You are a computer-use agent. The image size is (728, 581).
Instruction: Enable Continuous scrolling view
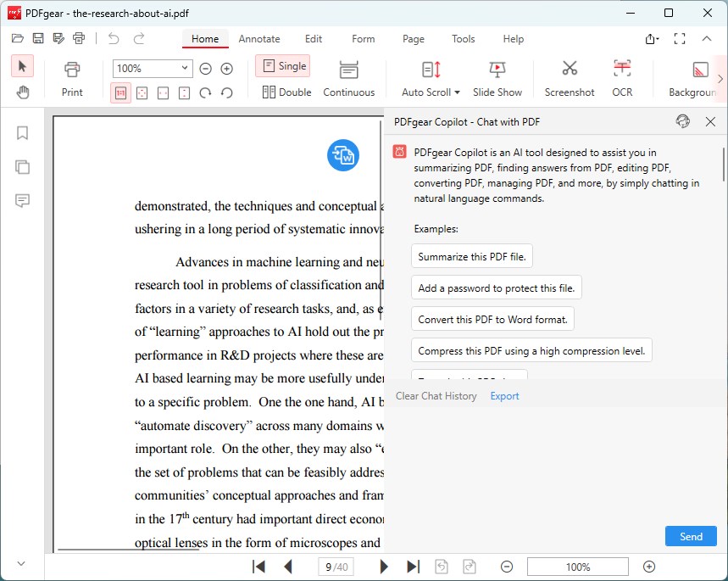coord(348,78)
